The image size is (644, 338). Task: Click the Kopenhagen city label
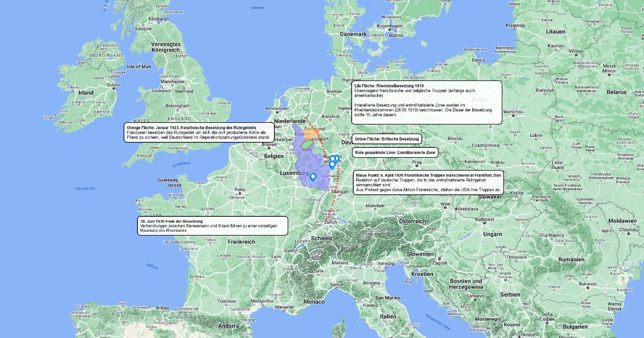point(390,25)
